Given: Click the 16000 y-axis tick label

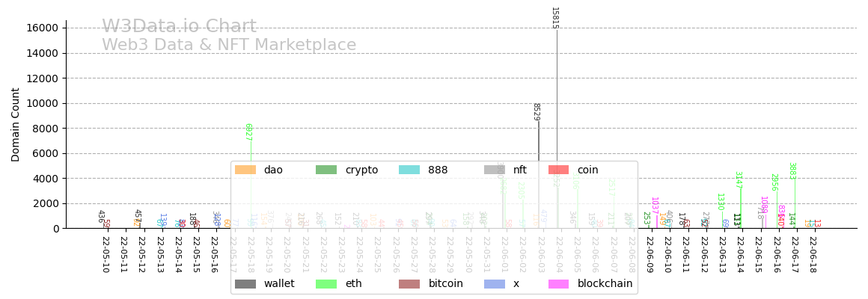Looking at the screenshot, I should click(x=43, y=28).
